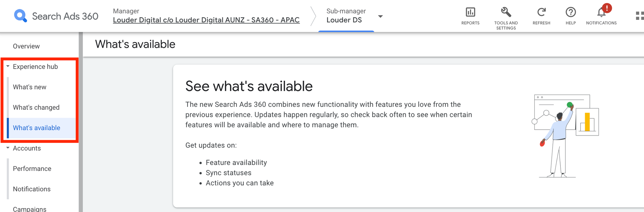Click the 'Get updates on:' text
644x212 pixels.
(211, 145)
